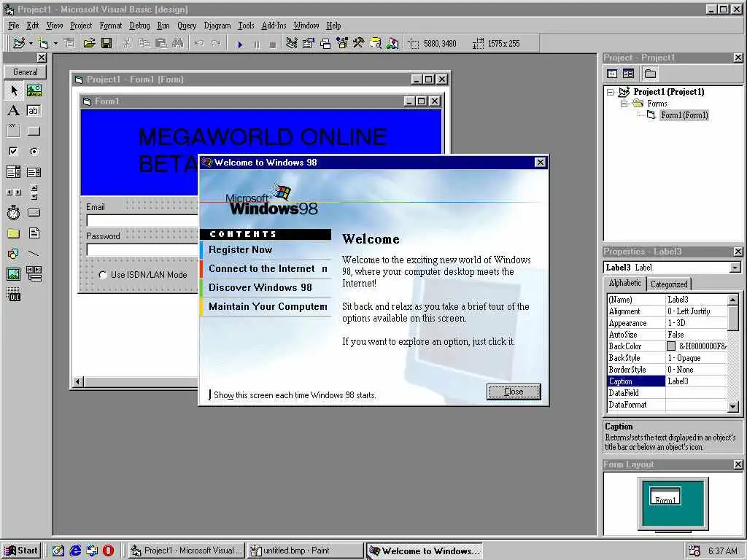The height and width of the screenshot is (560, 747).
Task: Open the Add Project dropdown arrow
Action: coord(31,43)
